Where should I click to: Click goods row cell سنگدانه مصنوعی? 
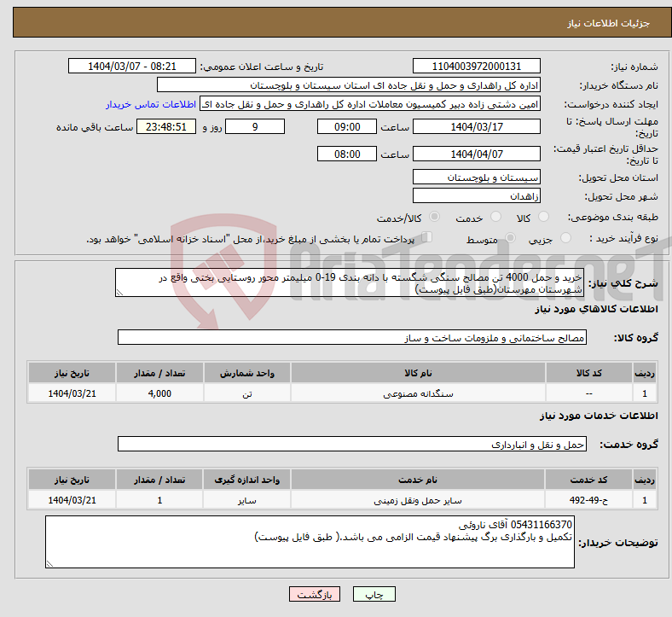[x=418, y=393]
